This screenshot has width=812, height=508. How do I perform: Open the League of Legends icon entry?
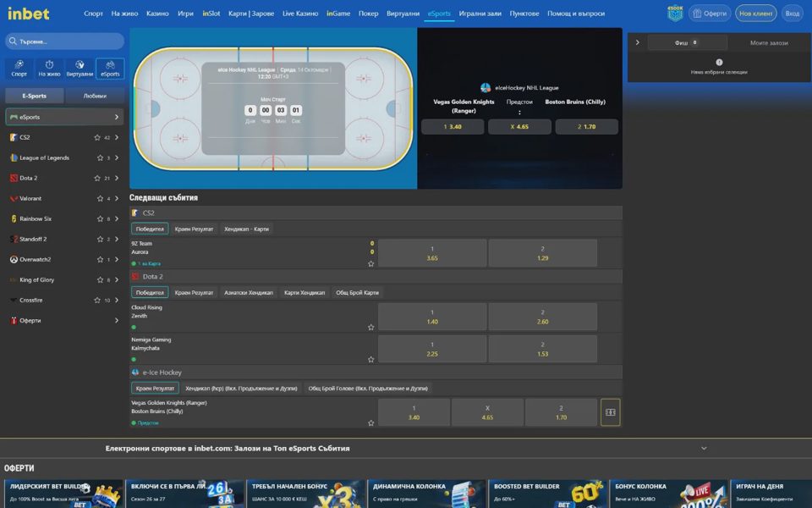14,157
